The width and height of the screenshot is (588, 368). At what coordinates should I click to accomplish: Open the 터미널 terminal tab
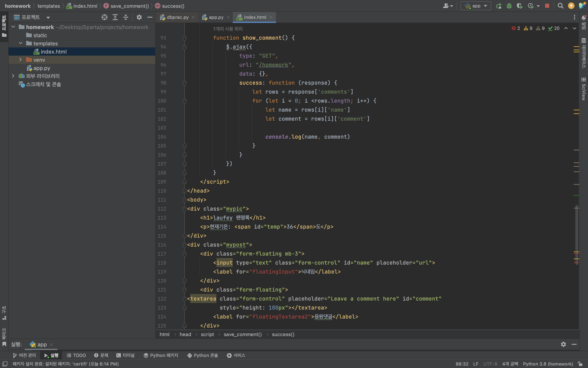point(125,355)
